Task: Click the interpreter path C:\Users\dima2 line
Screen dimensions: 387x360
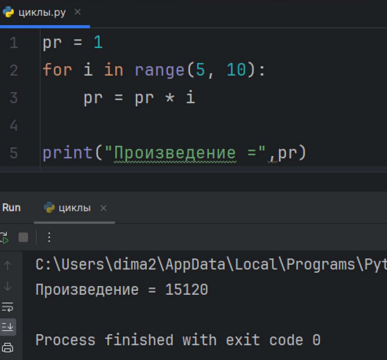Action: 211,265
